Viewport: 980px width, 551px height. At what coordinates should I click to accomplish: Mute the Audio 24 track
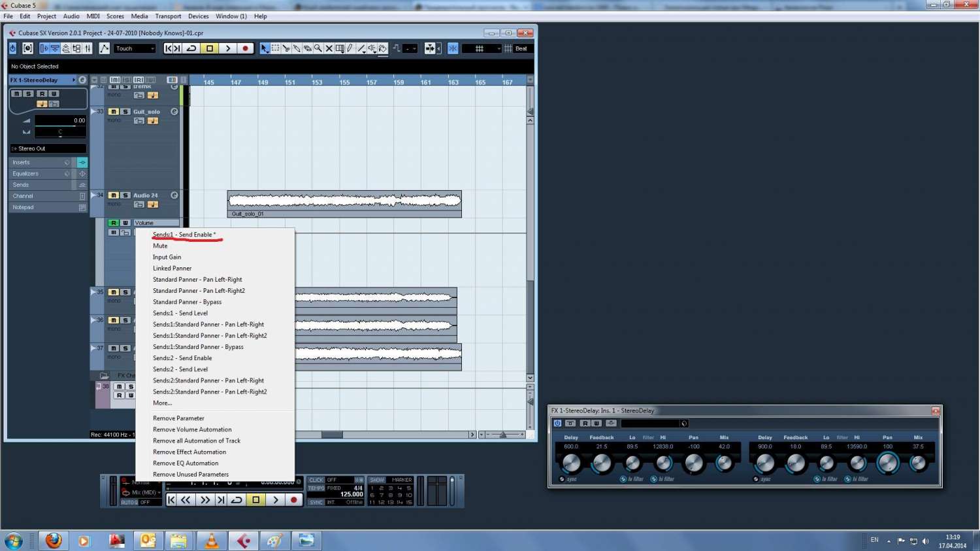pos(114,195)
